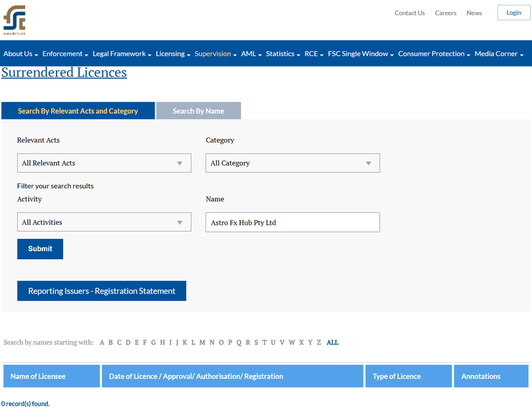
Task: Filter names starting with W
Action: pos(292,342)
